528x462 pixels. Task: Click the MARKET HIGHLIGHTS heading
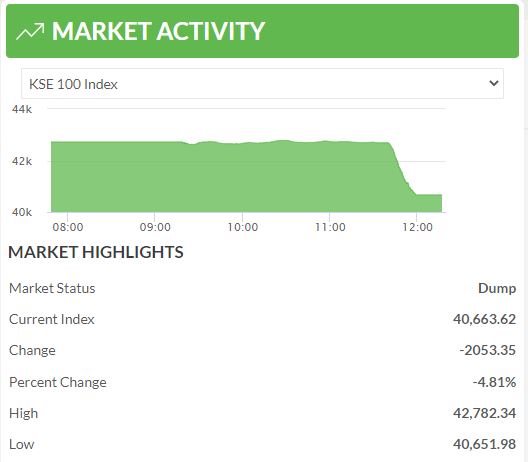[96, 252]
